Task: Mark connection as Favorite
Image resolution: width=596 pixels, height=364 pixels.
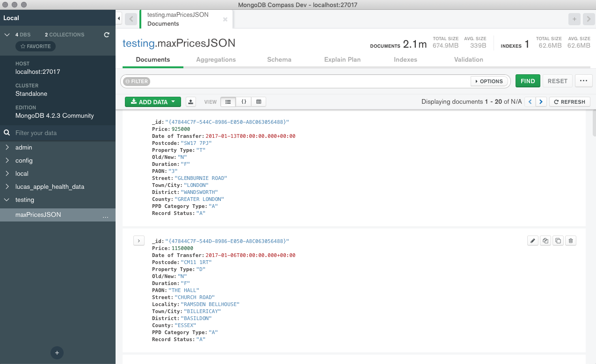Action: [x=36, y=46]
